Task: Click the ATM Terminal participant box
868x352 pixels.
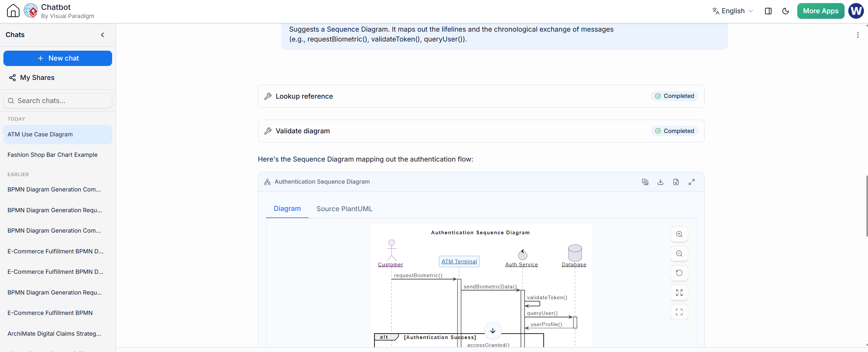Action: [x=459, y=262]
